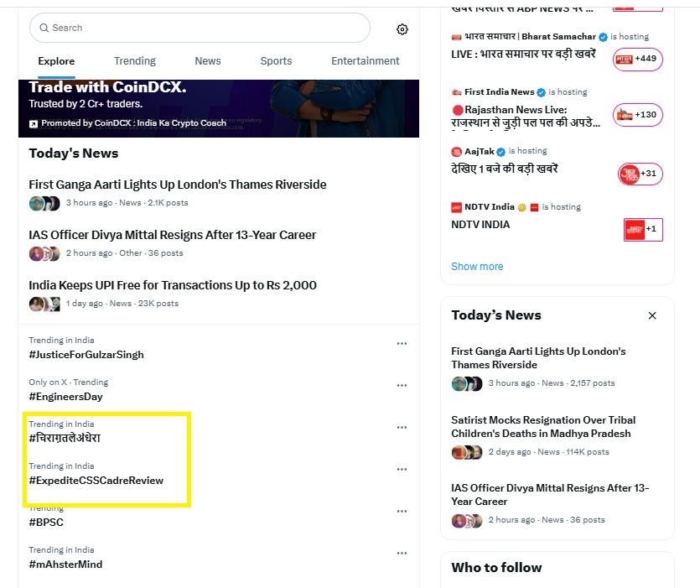This screenshot has height=588, width=700.
Task: Open #JusticeForGulzarSingh trending hashtag
Action: pos(86,355)
